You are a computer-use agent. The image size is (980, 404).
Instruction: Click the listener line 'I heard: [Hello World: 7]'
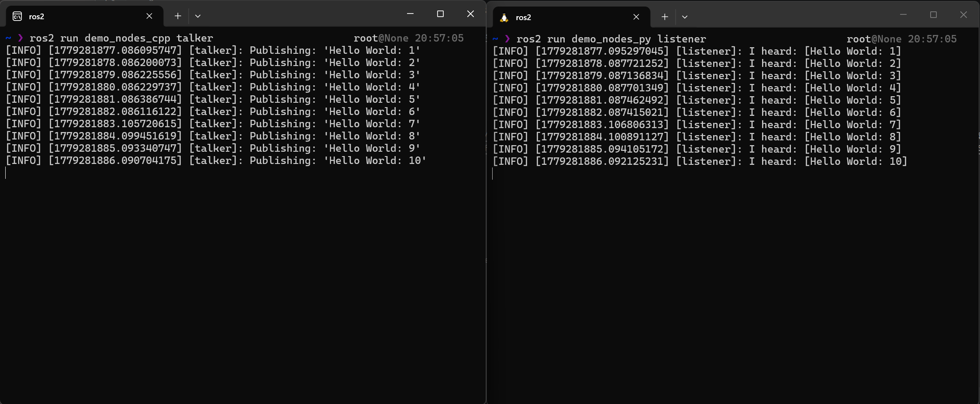[697, 125]
